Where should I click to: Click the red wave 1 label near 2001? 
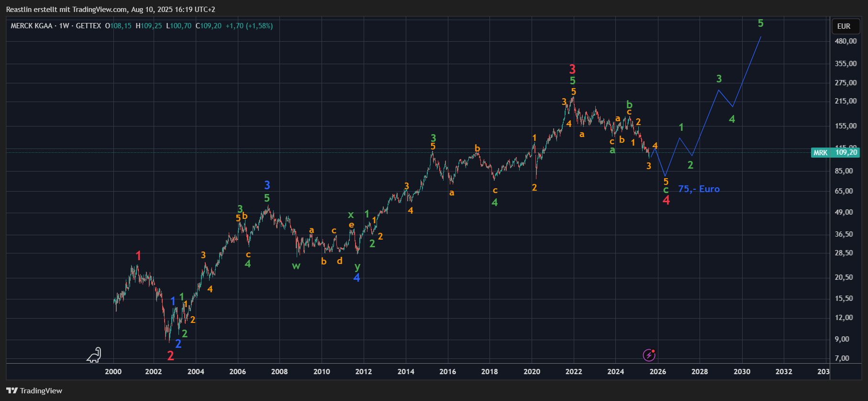click(138, 256)
